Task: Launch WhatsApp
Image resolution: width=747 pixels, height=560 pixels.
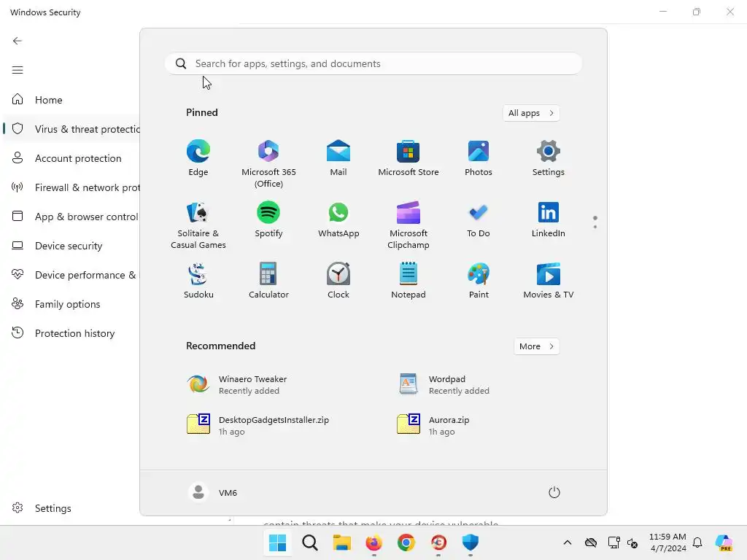Action: (x=338, y=219)
